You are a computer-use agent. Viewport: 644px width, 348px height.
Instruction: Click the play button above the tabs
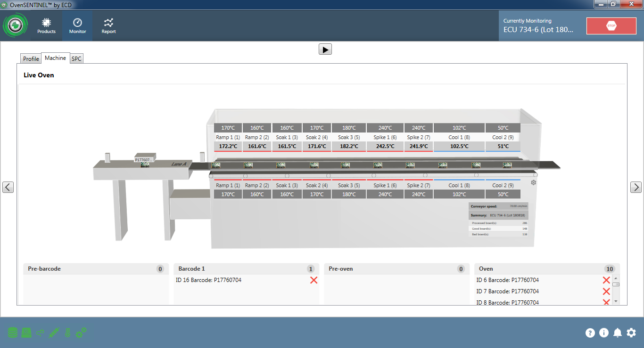(325, 49)
